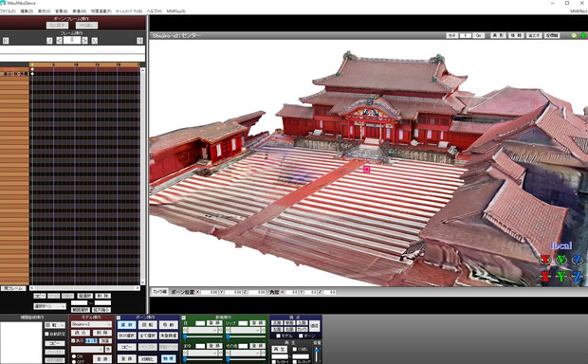The height and width of the screenshot is (364, 588).
Task: Click the blue Z move axis icon
Action: 578,277
